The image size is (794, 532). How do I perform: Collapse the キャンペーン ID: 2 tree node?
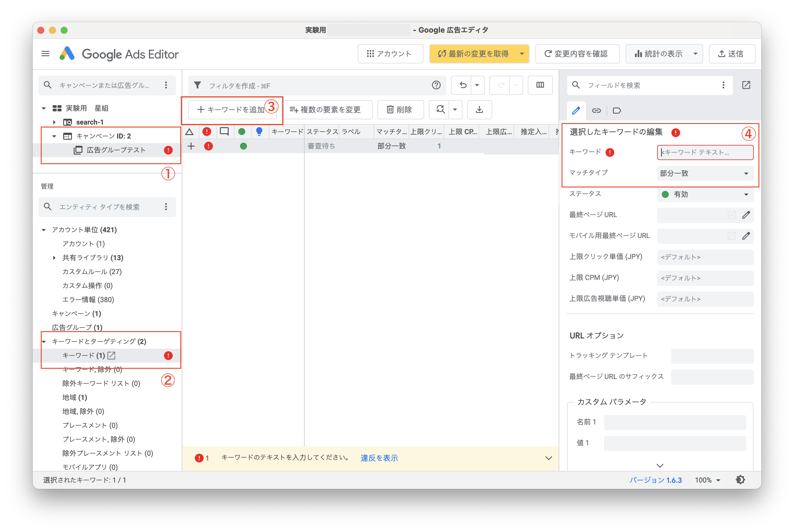point(54,136)
